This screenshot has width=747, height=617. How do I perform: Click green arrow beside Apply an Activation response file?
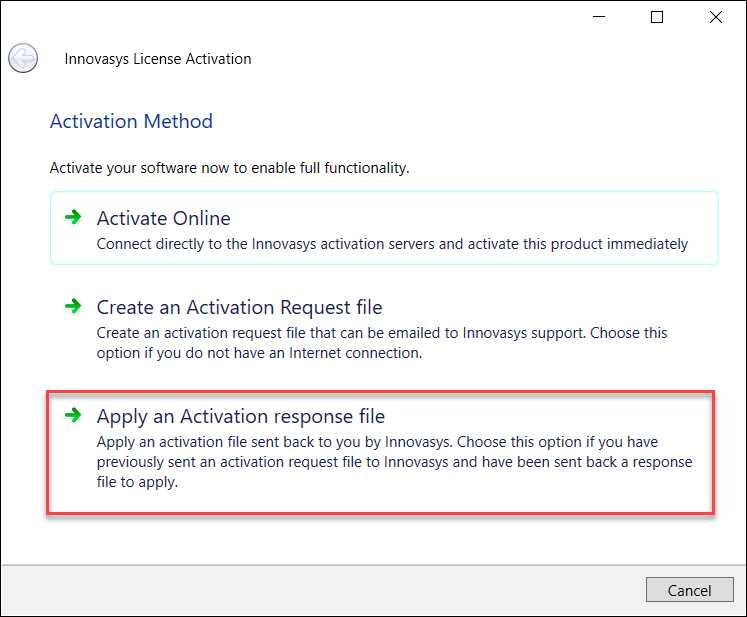click(x=73, y=415)
